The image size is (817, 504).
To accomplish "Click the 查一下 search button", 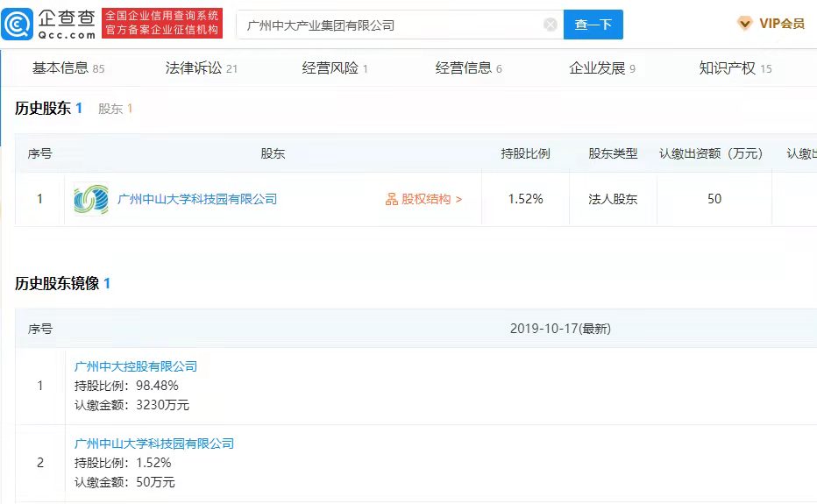I will coord(593,25).
